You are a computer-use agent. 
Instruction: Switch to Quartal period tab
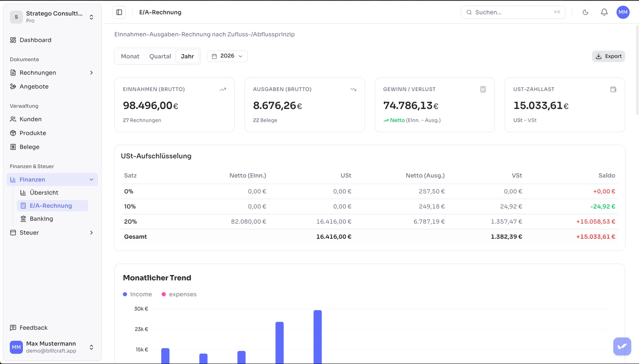[x=160, y=56]
